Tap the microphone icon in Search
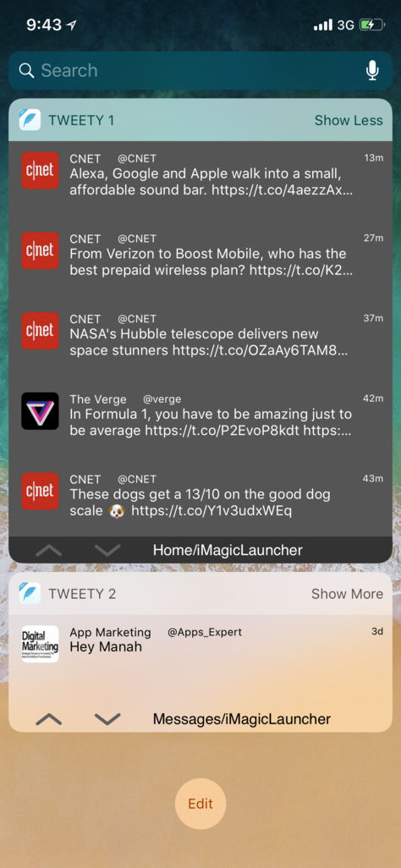 372,70
